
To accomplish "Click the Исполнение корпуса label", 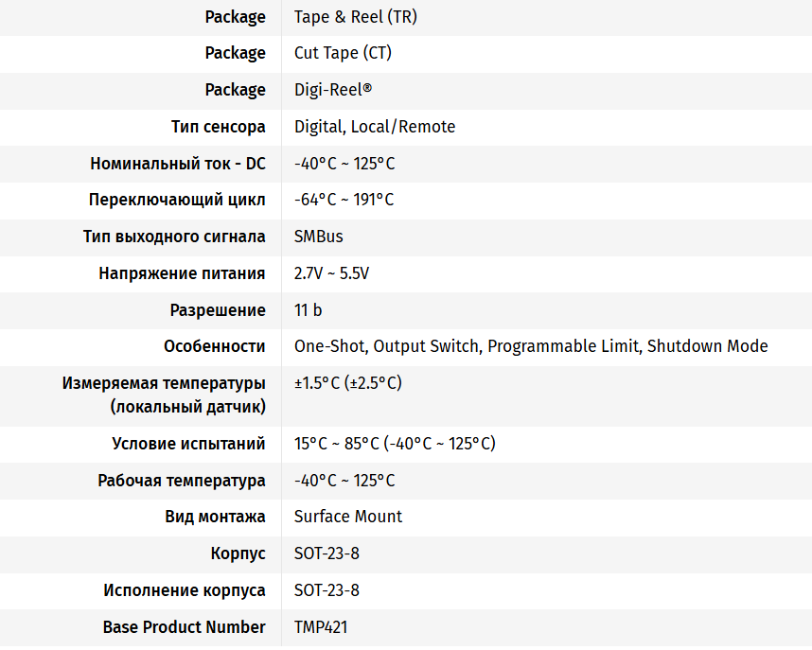I will pyautogui.click(x=185, y=590).
